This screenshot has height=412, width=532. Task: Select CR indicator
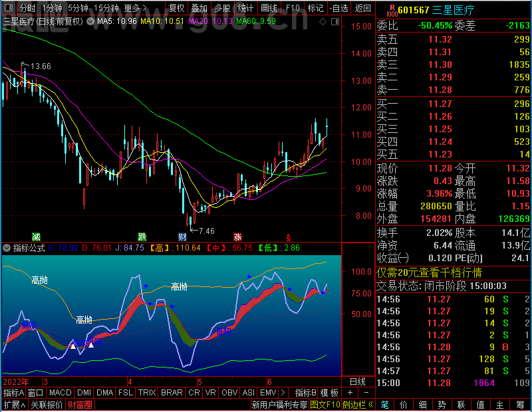click(194, 393)
